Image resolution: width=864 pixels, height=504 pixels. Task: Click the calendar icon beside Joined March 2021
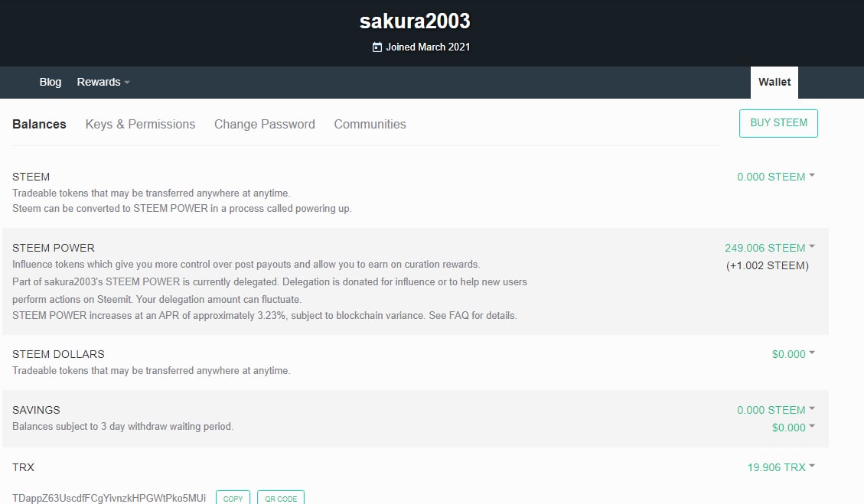(377, 47)
